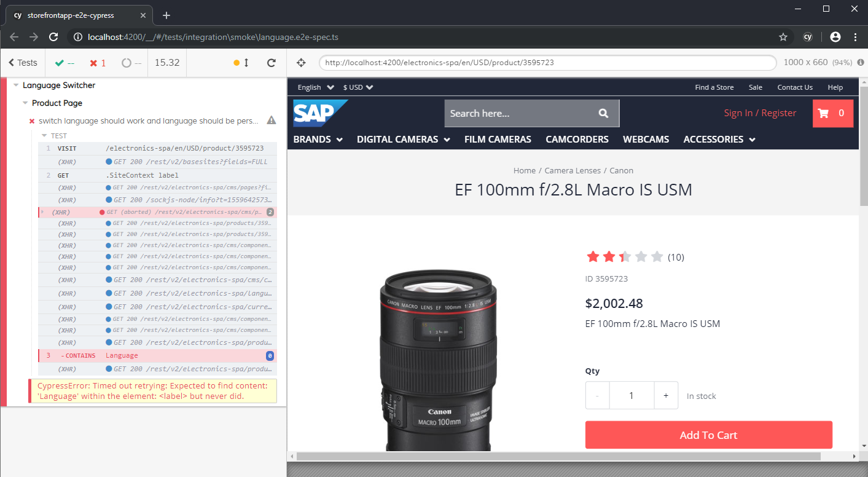Open the Camera Lenses breadcrumb

coord(573,171)
